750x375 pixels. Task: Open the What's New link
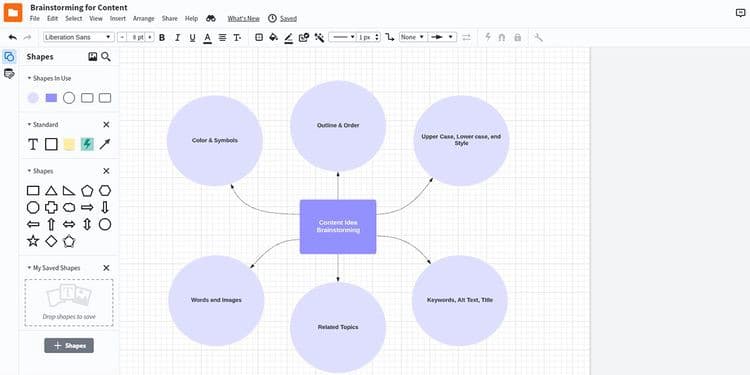point(243,19)
